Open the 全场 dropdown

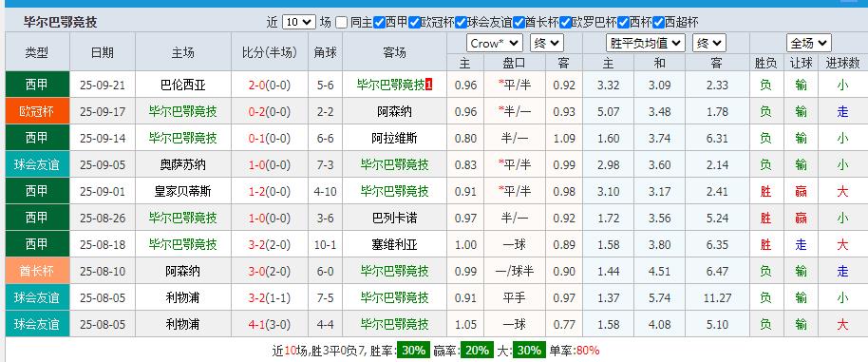point(809,43)
